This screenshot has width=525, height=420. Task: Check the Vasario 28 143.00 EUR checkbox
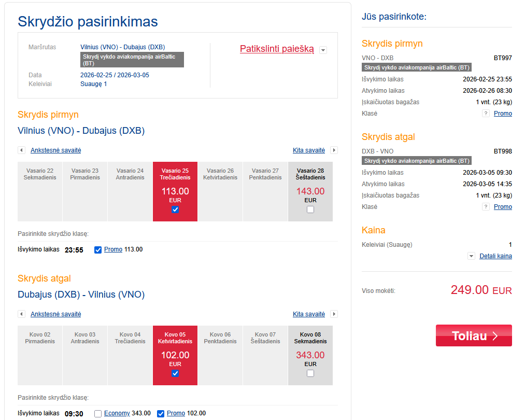pos(310,209)
